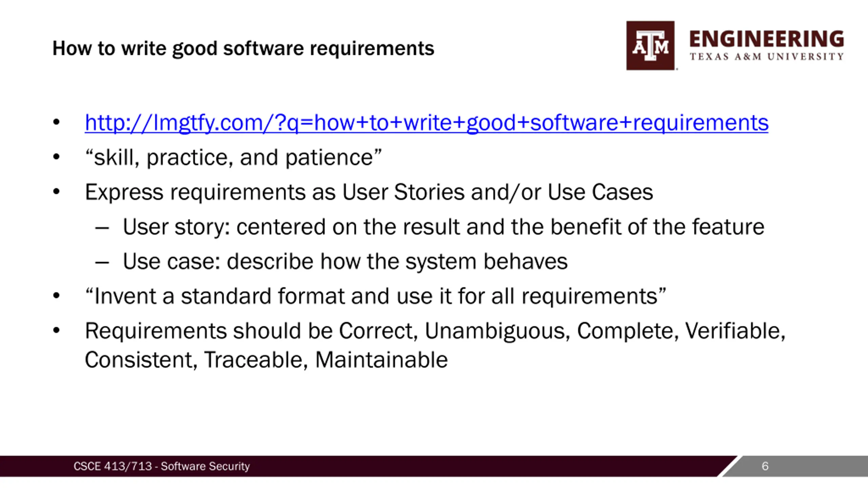Viewport: 868px width, 488px height.
Task: Click the Texas A&M ATM logo square
Action: pos(650,45)
